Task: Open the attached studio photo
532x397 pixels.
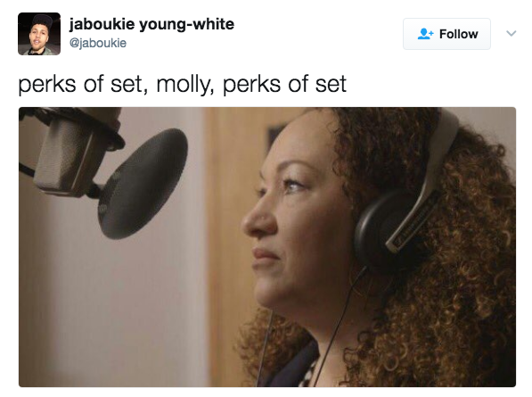Action: (x=267, y=247)
